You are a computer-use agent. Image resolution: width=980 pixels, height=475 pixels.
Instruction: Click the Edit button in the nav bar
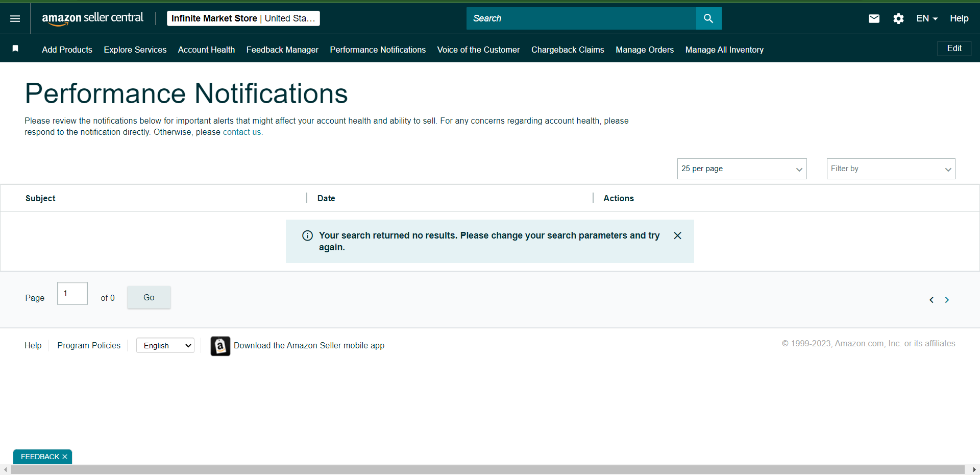point(954,49)
